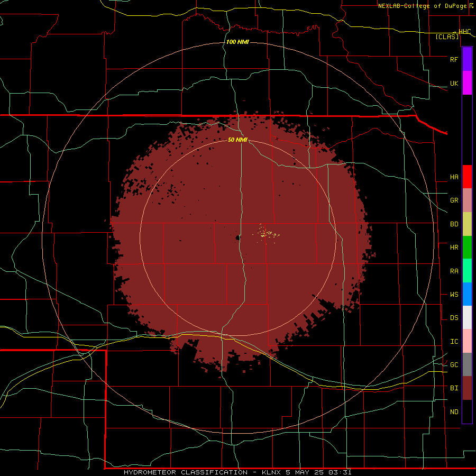Select the dusty pink GR legend color block
476x476 pixels.
point(467,200)
